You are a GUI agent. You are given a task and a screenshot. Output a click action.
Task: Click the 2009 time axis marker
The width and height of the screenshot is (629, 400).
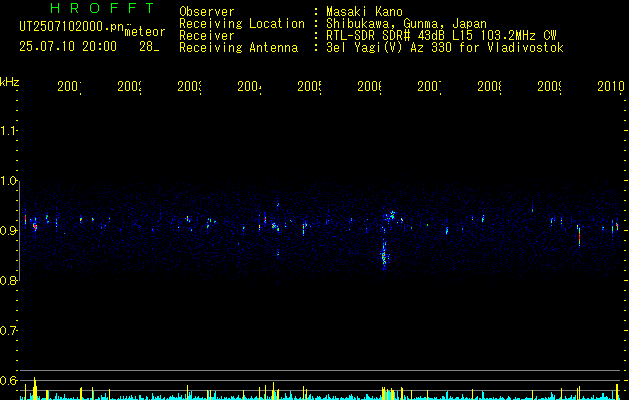coord(549,86)
